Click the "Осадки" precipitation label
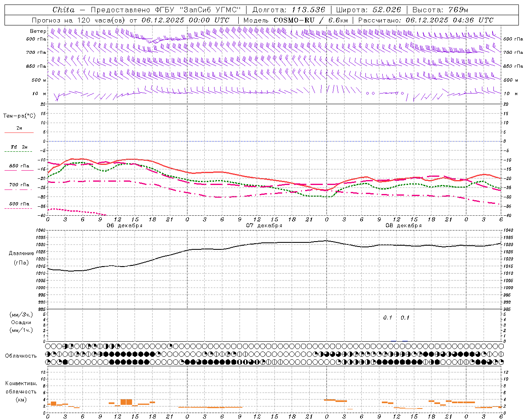The image size is (525, 420). click(x=21, y=322)
